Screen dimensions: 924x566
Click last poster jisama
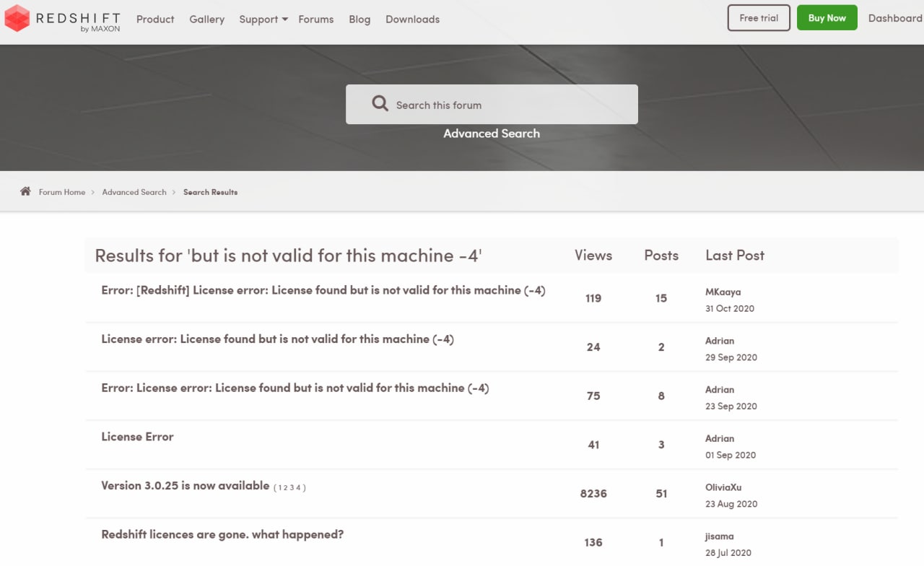point(720,536)
